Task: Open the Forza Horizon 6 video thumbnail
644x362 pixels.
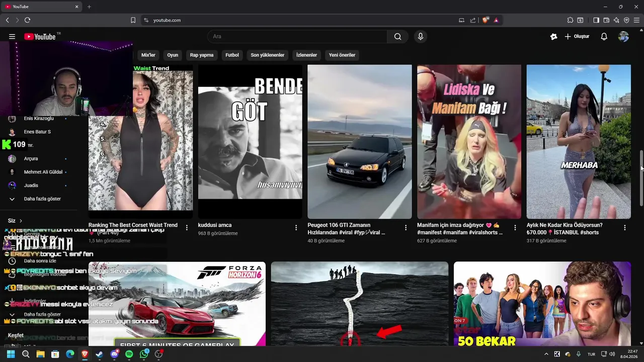Action: pos(177,304)
